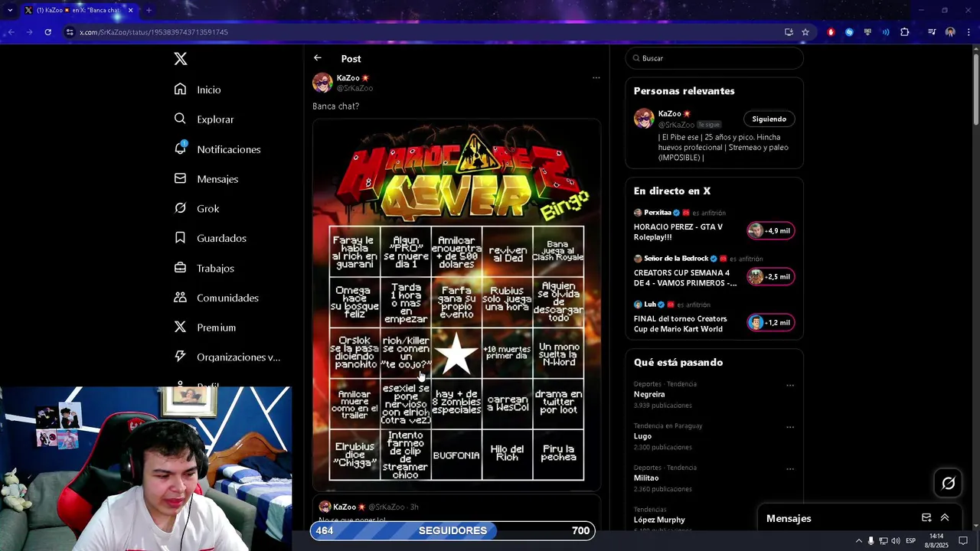Click the Organizaciones lightning icon
This screenshot has height=551, width=980.
point(180,357)
